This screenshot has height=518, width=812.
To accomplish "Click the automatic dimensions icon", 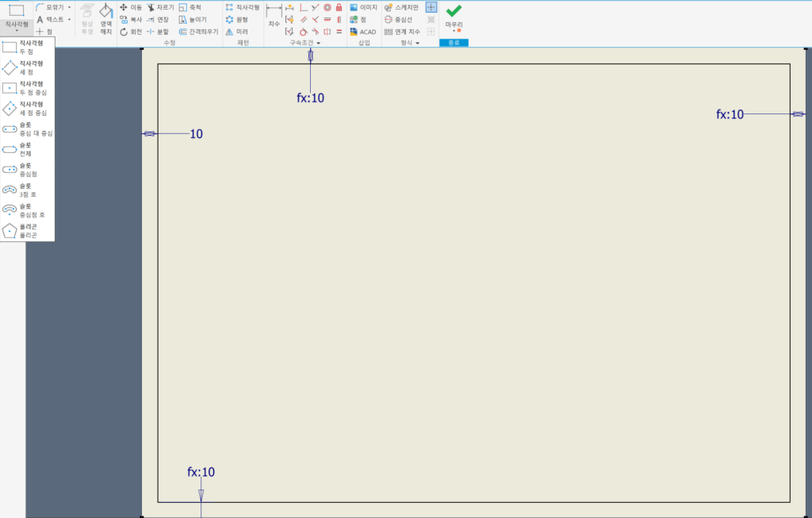I will click(289, 7).
